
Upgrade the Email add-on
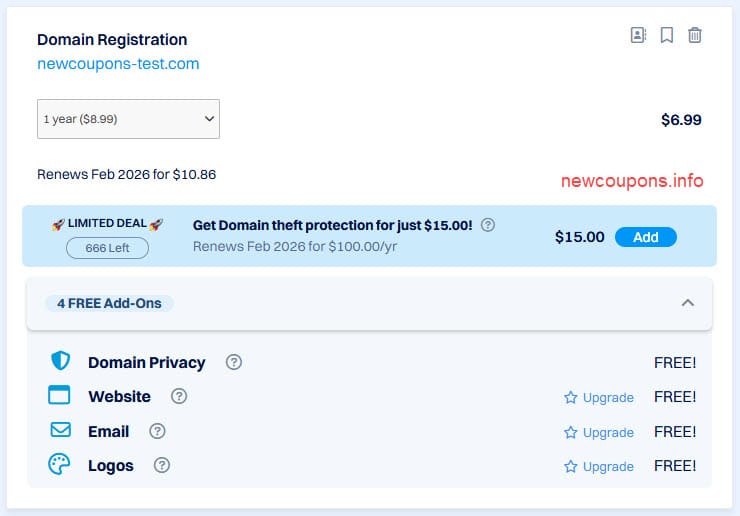[599, 432]
